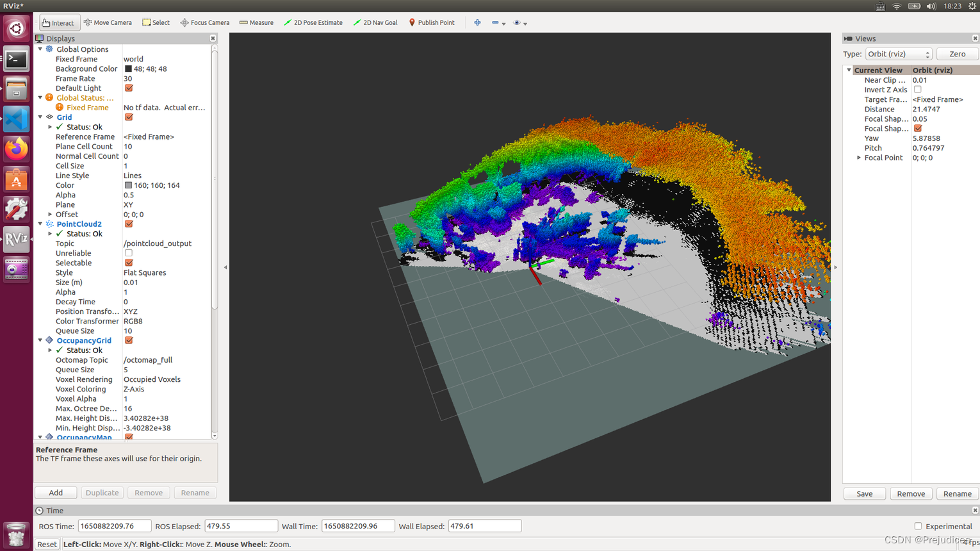Open System Settings wrench-gear icon in dock
Screen dimensions: 980x551
coord(17,210)
